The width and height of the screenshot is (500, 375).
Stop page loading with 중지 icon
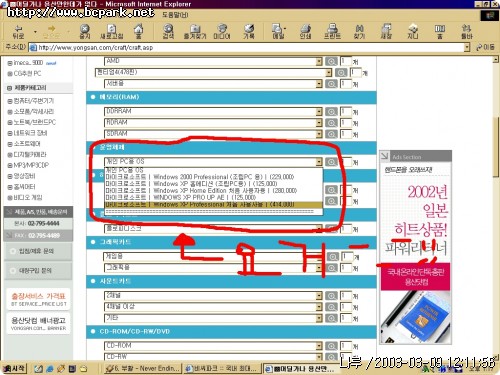point(85,32)
